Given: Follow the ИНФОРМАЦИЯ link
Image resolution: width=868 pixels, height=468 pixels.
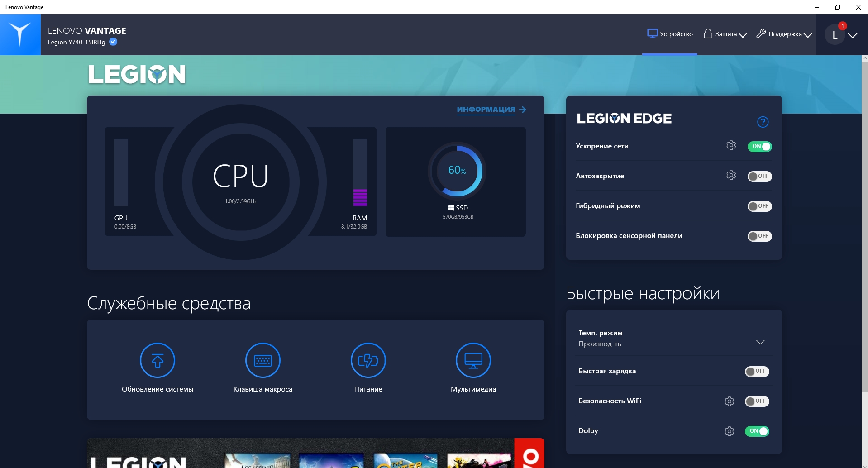Looking at the screenshot, I should coord(486,110).
